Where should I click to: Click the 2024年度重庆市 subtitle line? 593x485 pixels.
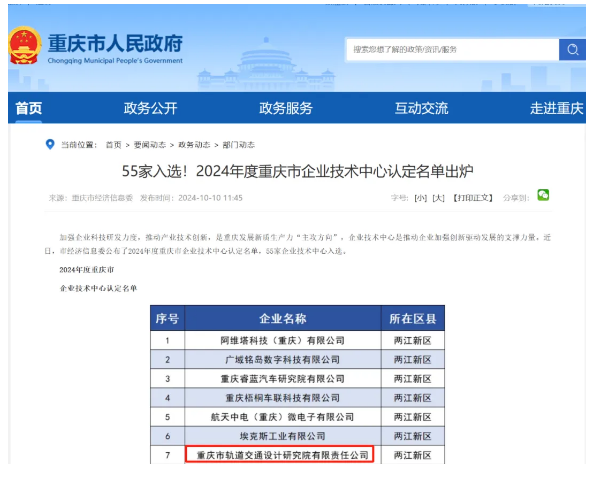[87, 270]
